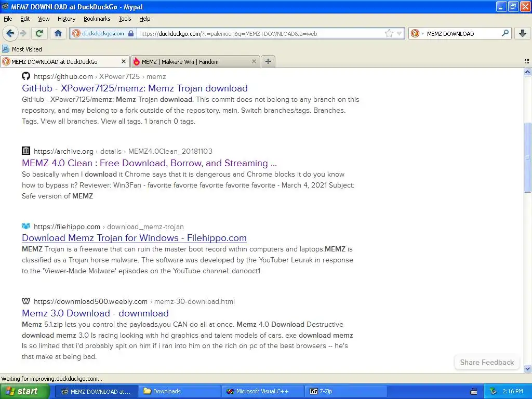Click the https://filehippo.com result URL
Screen dimensions: 532x399
tap(67, 227)
